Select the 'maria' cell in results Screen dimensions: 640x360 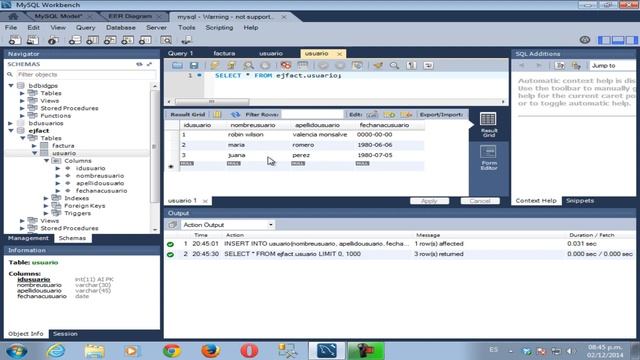[x=258, y=145]
